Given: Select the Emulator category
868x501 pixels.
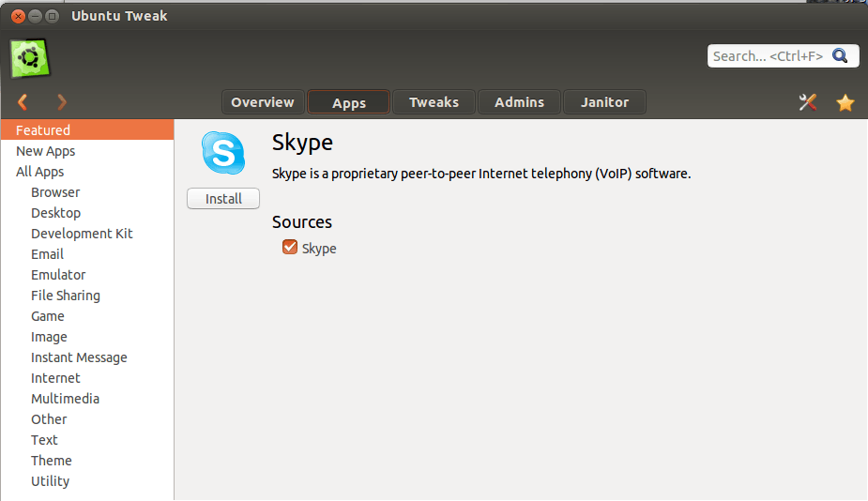Looking at the screenshot, I should pos(87,275).
